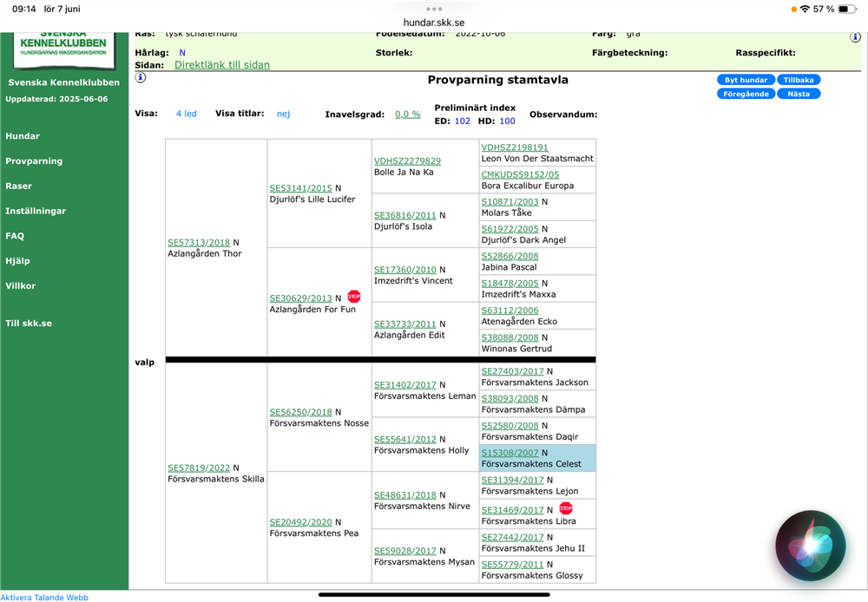This screenshot has height=602, width=868.
Task: Open SE36816/2011 Djurlöf's Isola
Action: pyautogui.click(x=405, y=215)
